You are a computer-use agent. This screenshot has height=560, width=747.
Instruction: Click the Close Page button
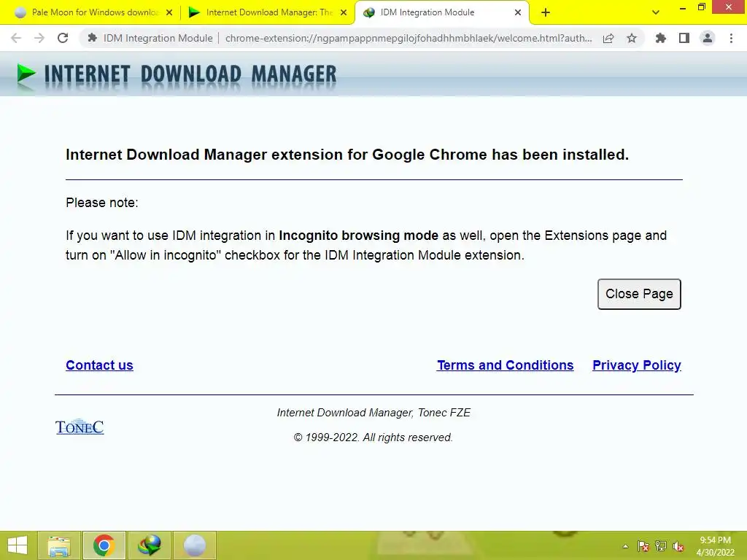639,294
